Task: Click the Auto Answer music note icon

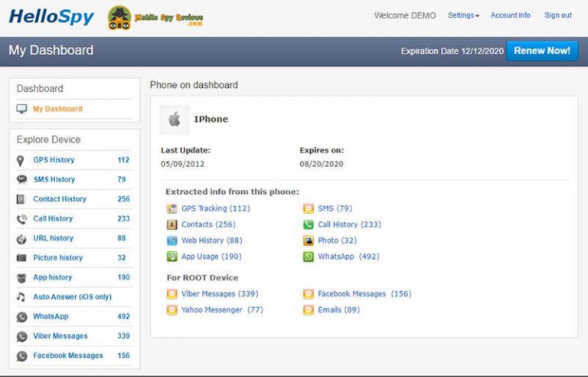Action: point(21,297)
